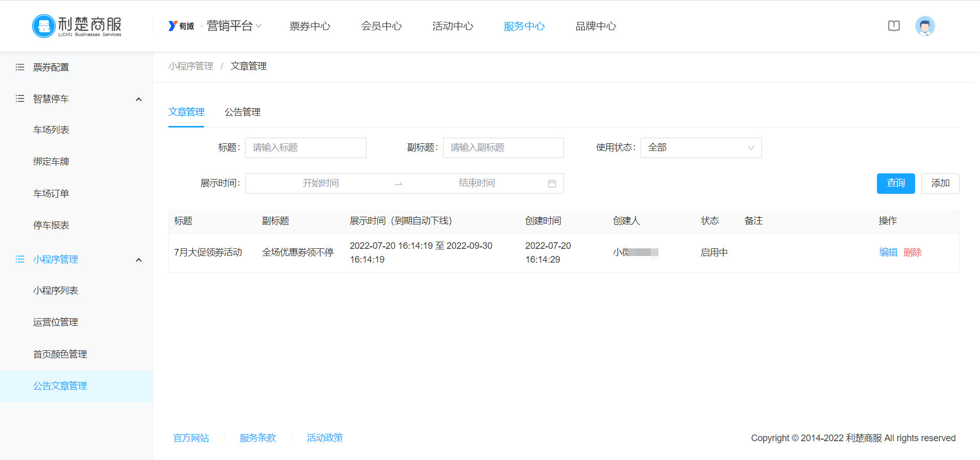980x460 pixels.
Task: Switch to the 文章管理 tab
Action: click(x=186, y=112)
